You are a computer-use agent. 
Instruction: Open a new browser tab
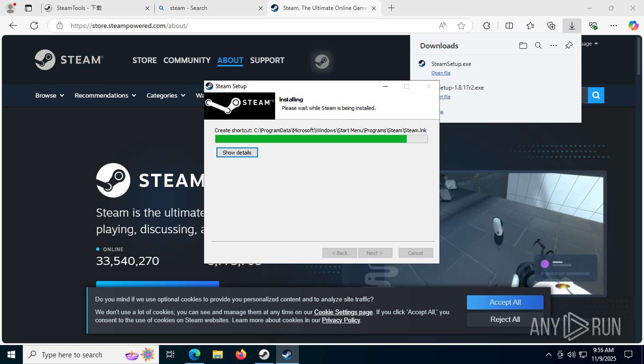pos(391,8)
